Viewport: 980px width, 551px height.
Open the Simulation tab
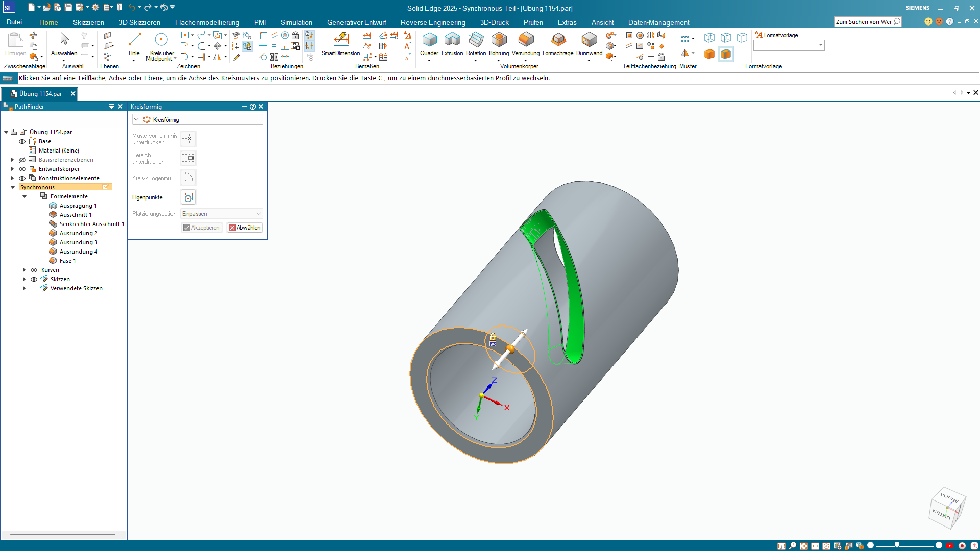(296, 22)
